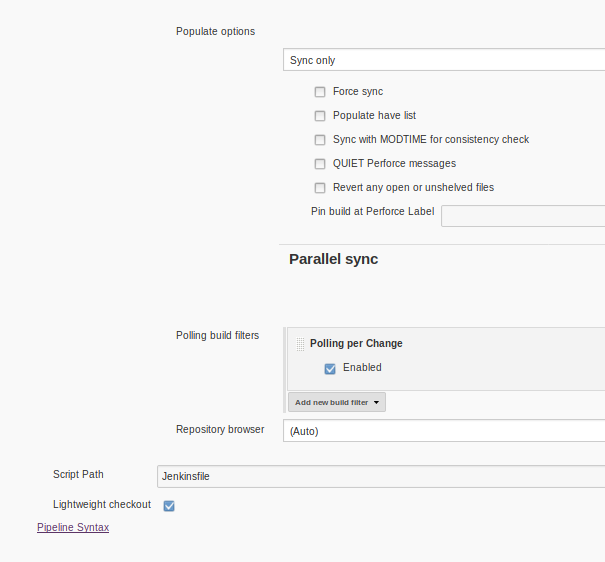Open the Add new build filter menu
The width and height of the screenshot is (605, 562).
click(337, 402)
